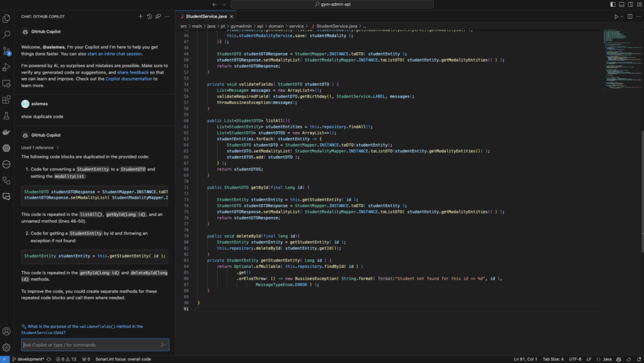Open the domain breadcrumb item
This screenshot has height=363, width=644.
click(x=276, y=26)
